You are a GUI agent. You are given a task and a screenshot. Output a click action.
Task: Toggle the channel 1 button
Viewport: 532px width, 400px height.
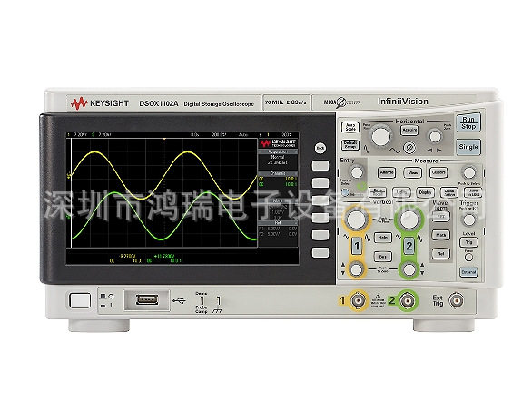coord(357,245)
